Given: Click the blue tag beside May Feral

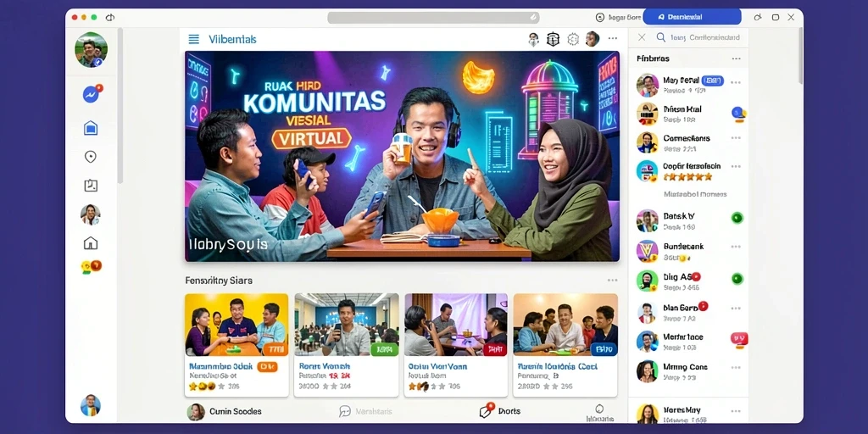Looking at the screenshot, I should pos(712,81).
